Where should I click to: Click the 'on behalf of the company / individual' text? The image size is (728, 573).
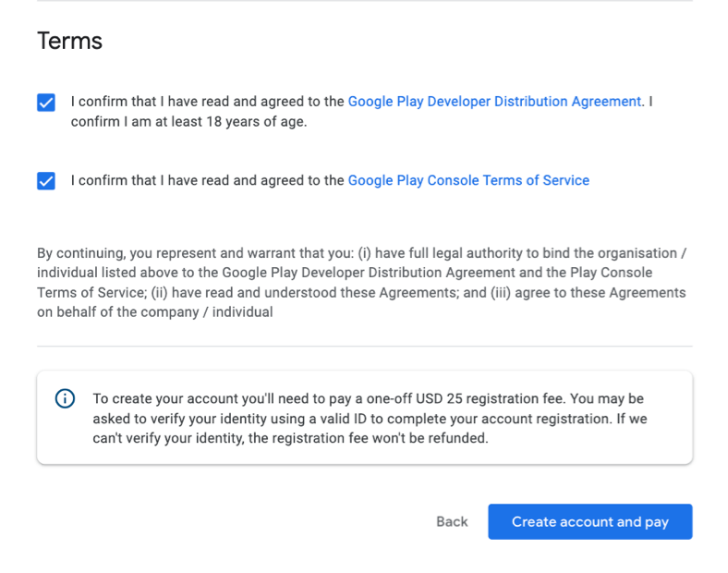pyautogui.click(x=155, y=312)
